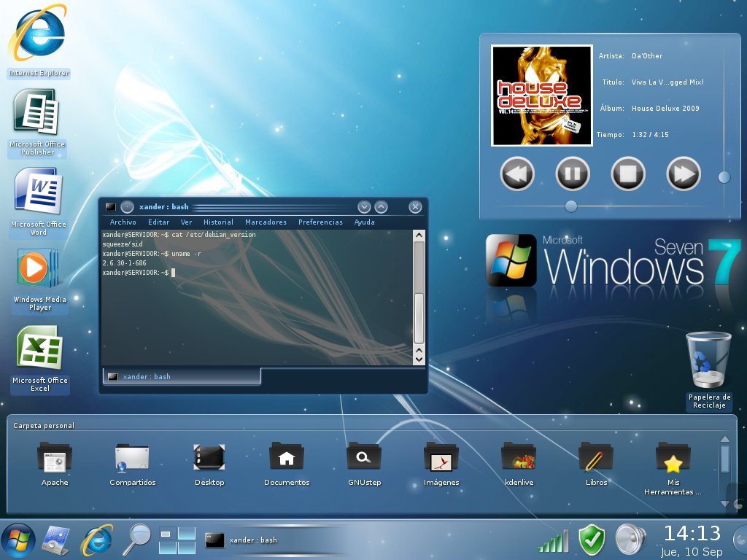Click the round sticky button in Konsole titlebar
Screen dimensions: 747x560
coord(127,206)
